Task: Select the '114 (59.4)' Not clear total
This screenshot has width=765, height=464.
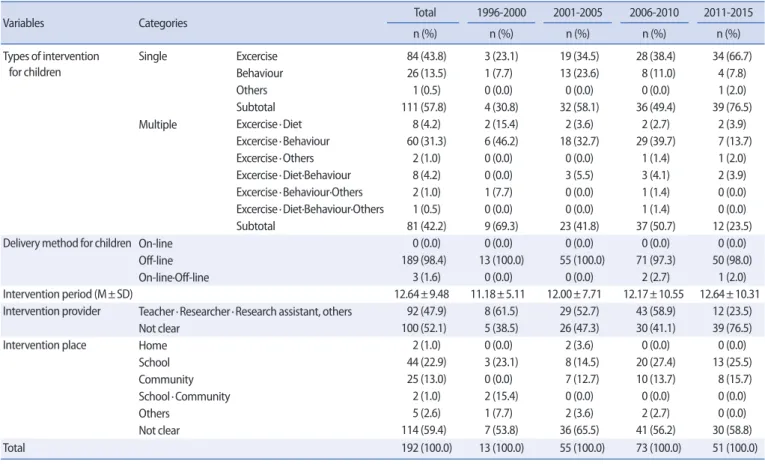Action: tap(423, 430)
